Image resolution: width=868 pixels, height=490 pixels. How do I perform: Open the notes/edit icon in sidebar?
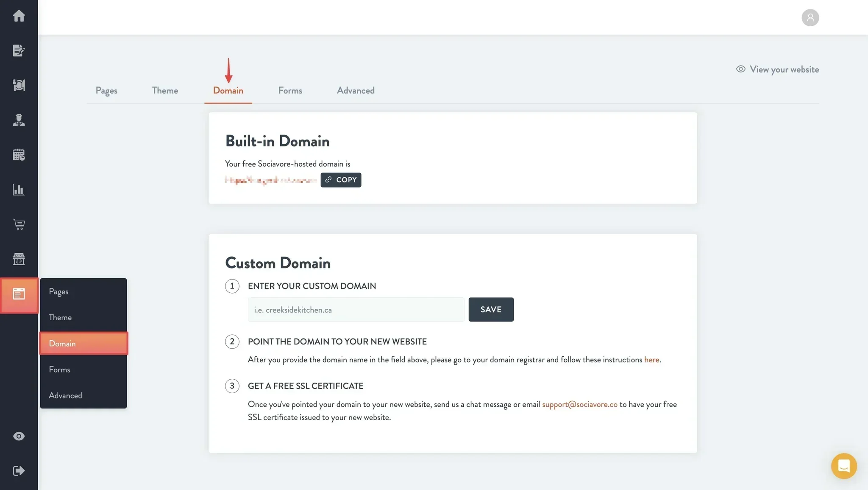[19, 51]
